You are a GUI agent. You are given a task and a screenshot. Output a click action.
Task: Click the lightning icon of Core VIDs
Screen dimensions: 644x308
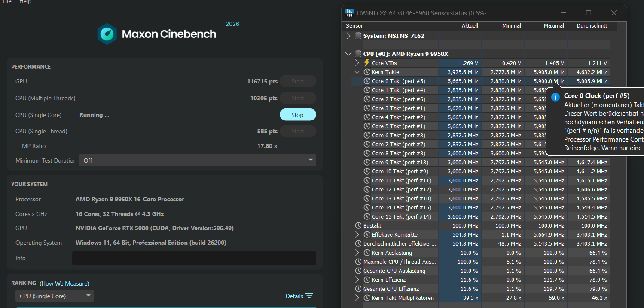(367, 63)
